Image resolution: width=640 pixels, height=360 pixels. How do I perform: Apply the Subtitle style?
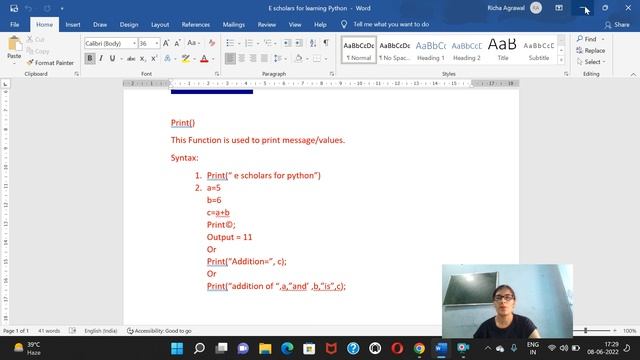(x=539, y=51)
